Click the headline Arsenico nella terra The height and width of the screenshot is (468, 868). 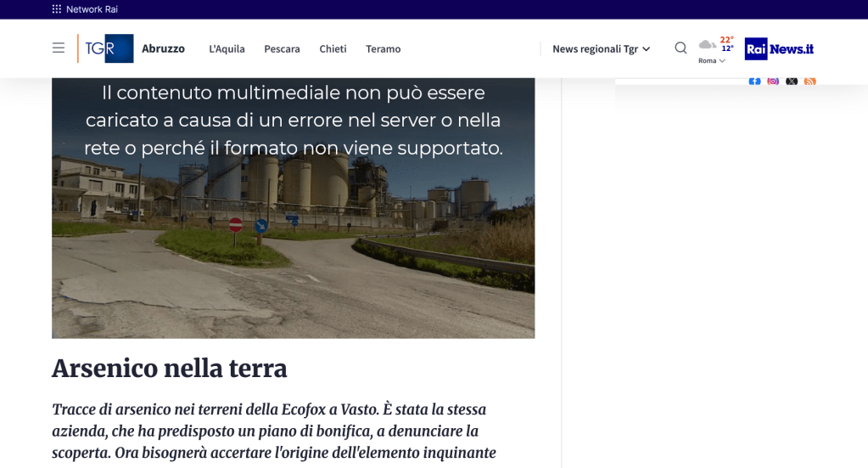click(x=170, y=369)
